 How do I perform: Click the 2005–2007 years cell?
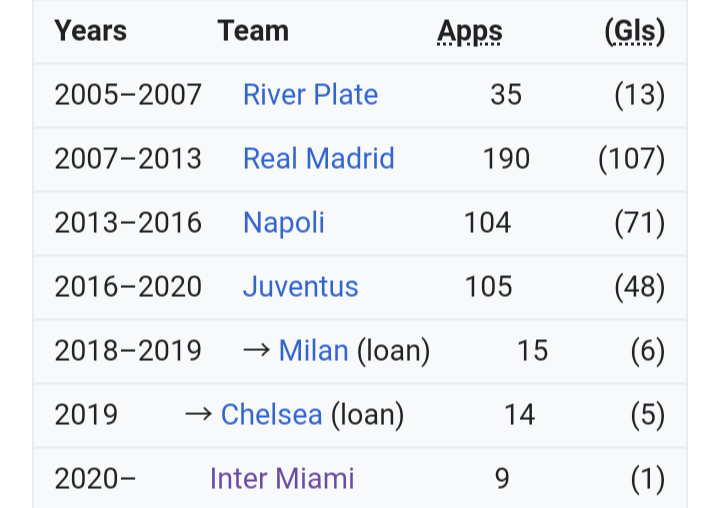click(x=128, y=95)
